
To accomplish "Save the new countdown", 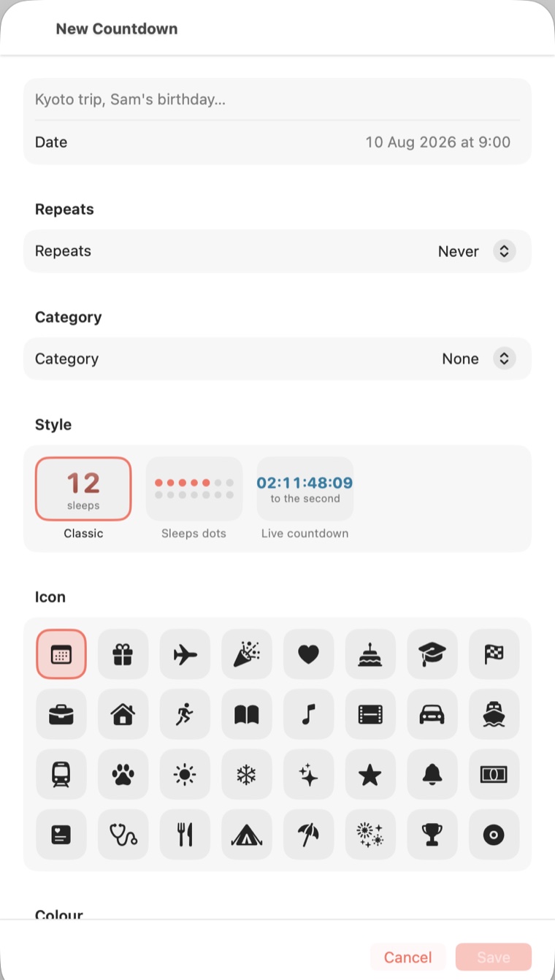I will point(494,957).
